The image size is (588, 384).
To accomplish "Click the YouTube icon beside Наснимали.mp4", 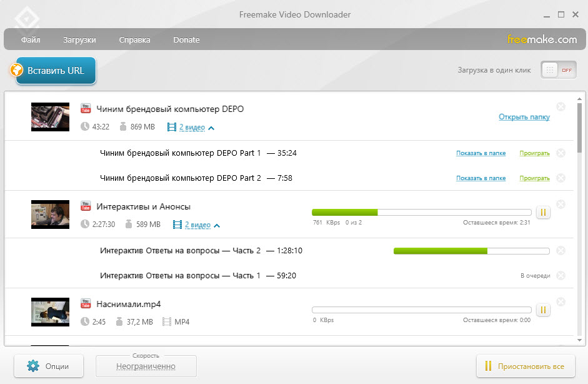I will (86, 304).
